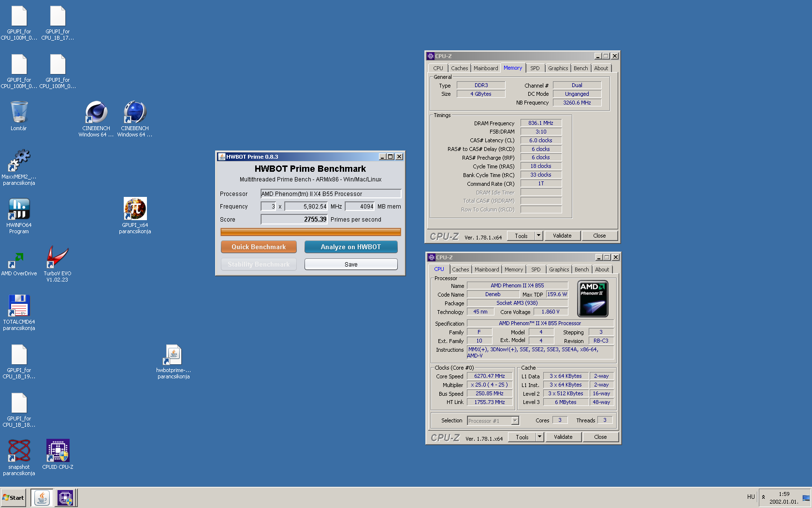Click Close in lower CPU-Z window
This screenshot has height=508, width=812.
pos(600,437)
